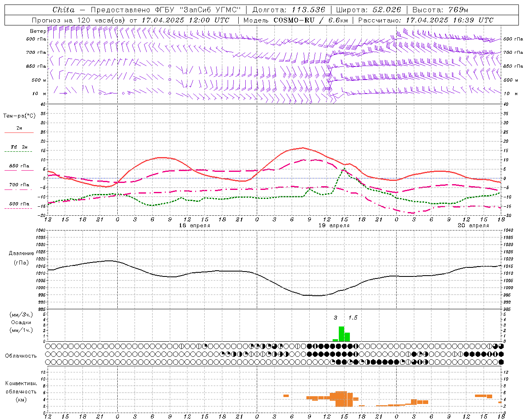Click the "500 гПа" temperature legend entry
Viewport: 525px width, 420px height.
19,204
